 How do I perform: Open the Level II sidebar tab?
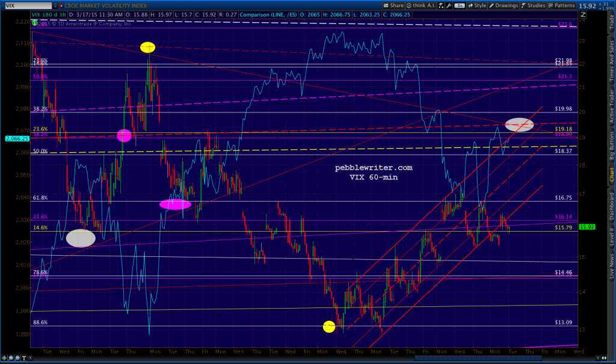pyautogui.click(x=612, y=238)
